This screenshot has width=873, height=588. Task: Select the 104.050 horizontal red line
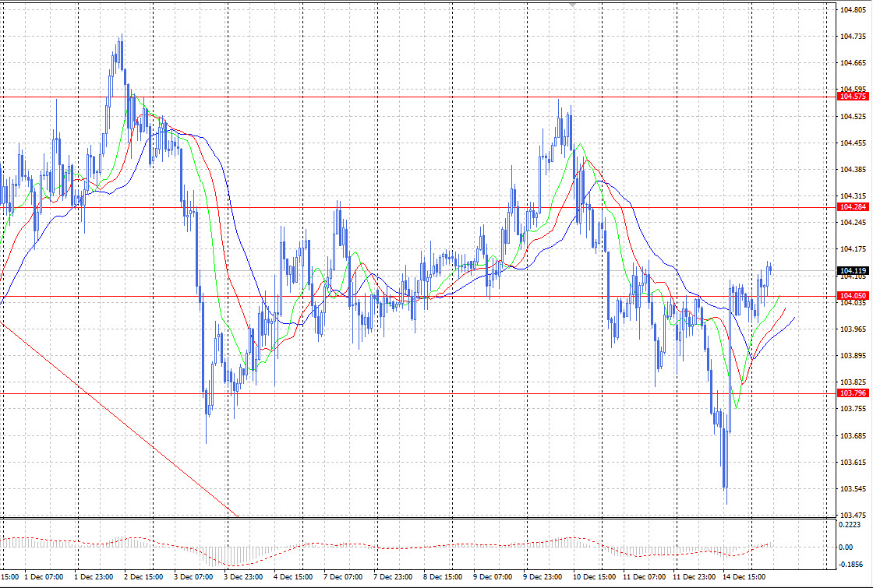pos(418,297)
